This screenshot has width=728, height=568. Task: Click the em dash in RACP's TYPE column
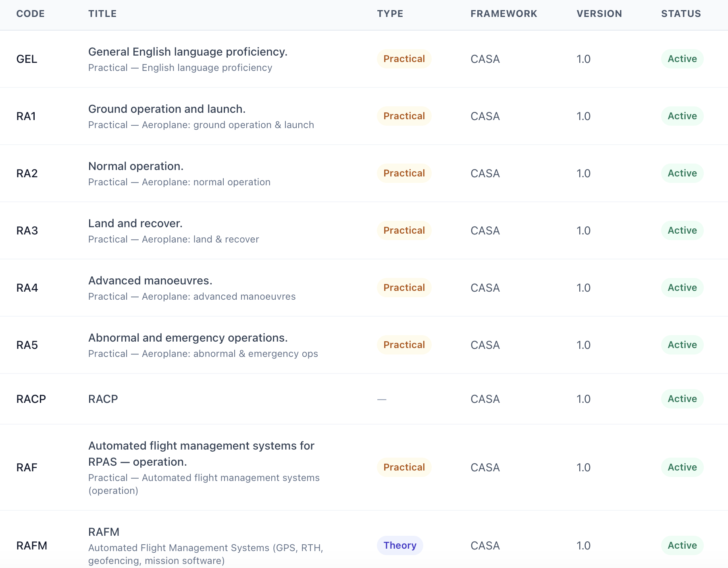381,399
